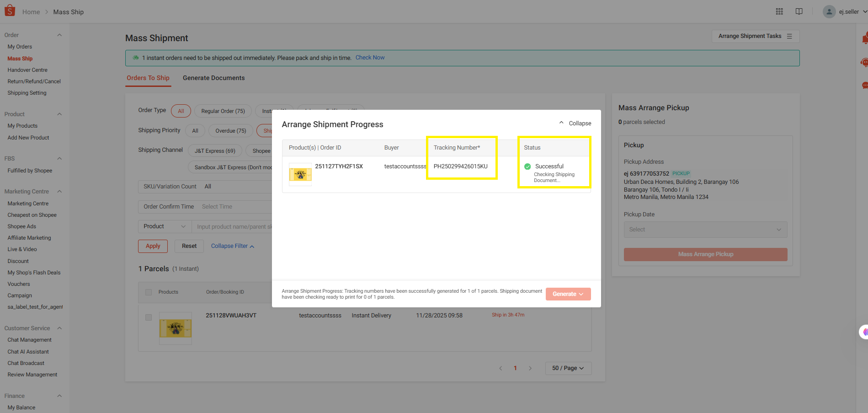Select the All order type chip
Viewport: 868px width, 413px height.
coord(181,111)
